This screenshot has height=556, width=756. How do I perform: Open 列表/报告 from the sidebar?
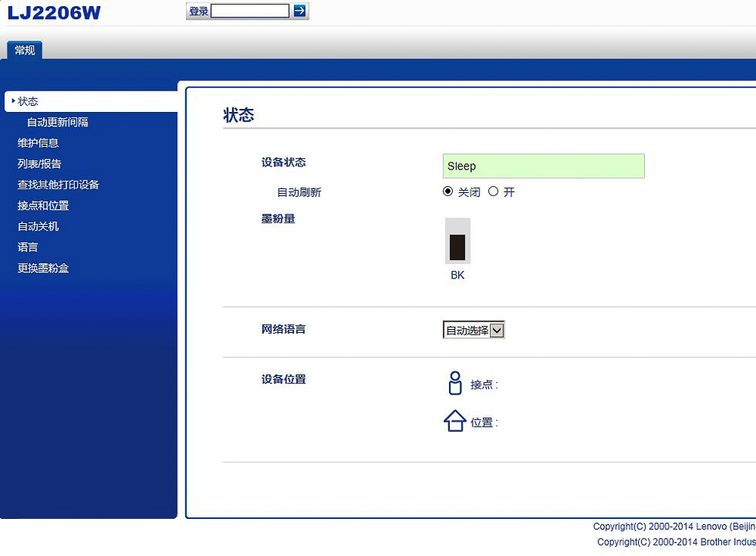[39, 163]
